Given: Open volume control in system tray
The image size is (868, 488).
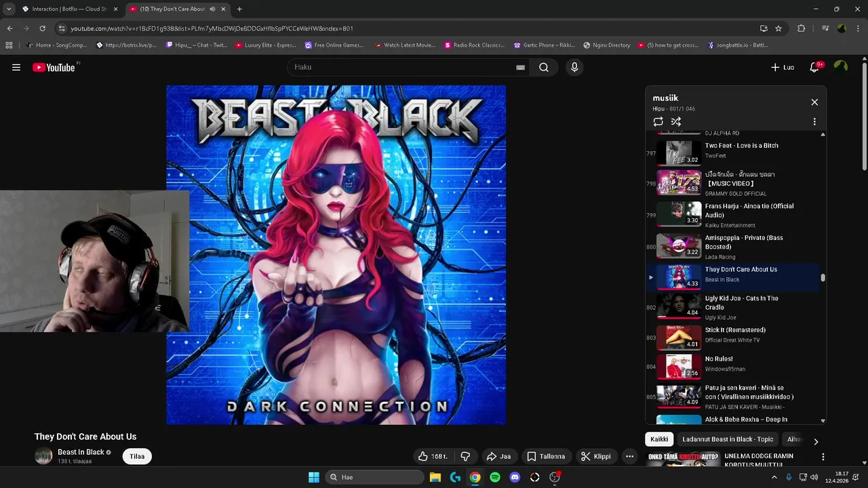Looking at the screenshot, I should pyautogui.click(x=814, y=477).
